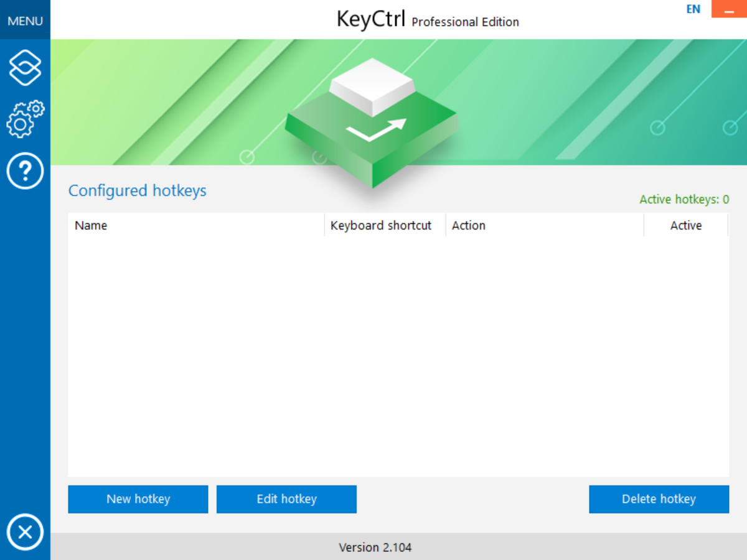Click the Active hotkeys counter
This screenshot has height=560, width=747.
click(684, 199)
